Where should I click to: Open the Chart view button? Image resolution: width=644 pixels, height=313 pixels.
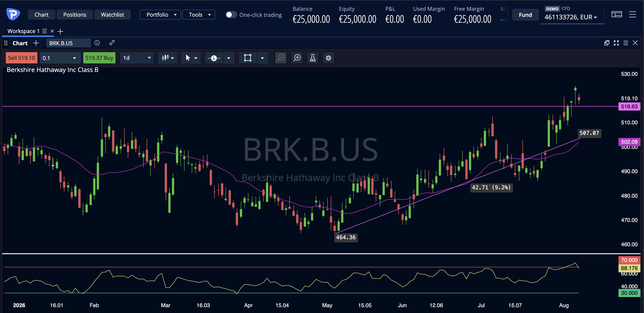pos(41,15)
